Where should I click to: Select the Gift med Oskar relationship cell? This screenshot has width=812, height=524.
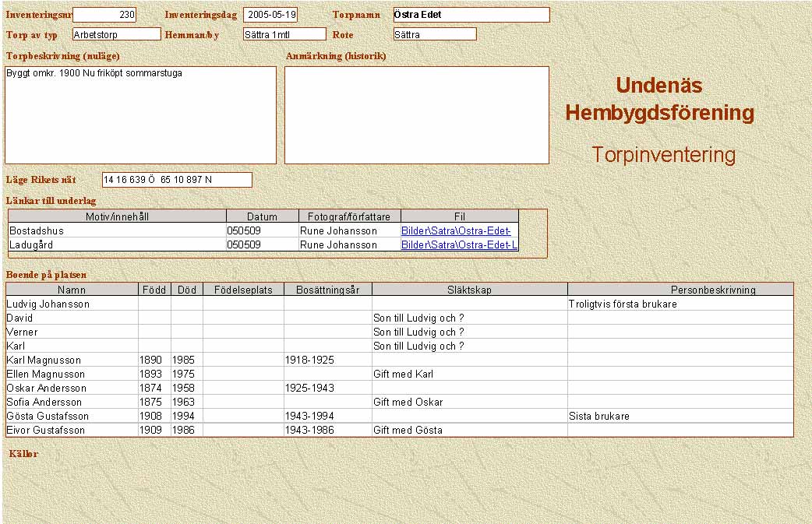(x=469, y=403)
